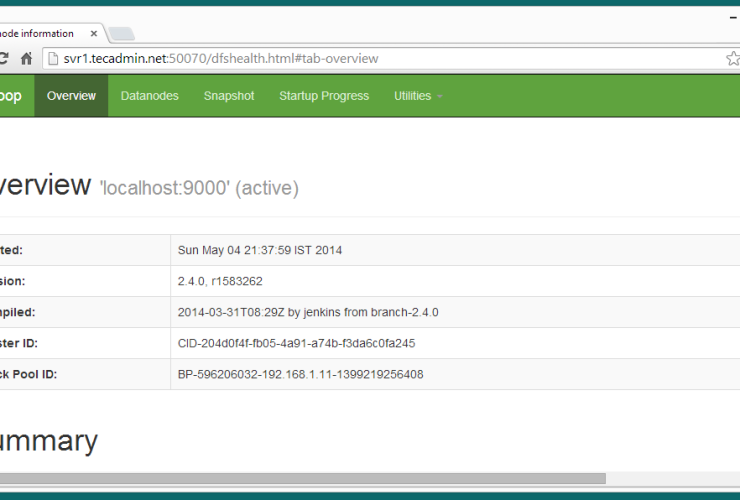Switch to the Datanodes tab
The height and width of the screenshot is (500, 740).
(x=149, y=96)
